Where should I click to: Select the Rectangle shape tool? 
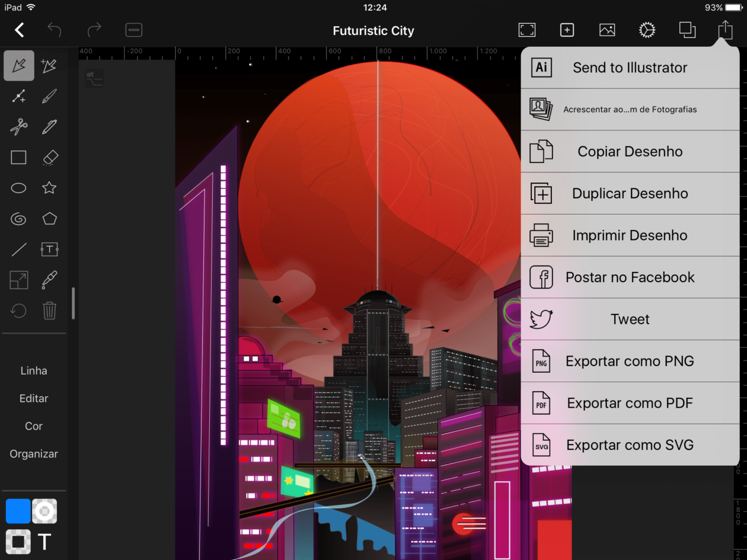(x=18, y=157)
